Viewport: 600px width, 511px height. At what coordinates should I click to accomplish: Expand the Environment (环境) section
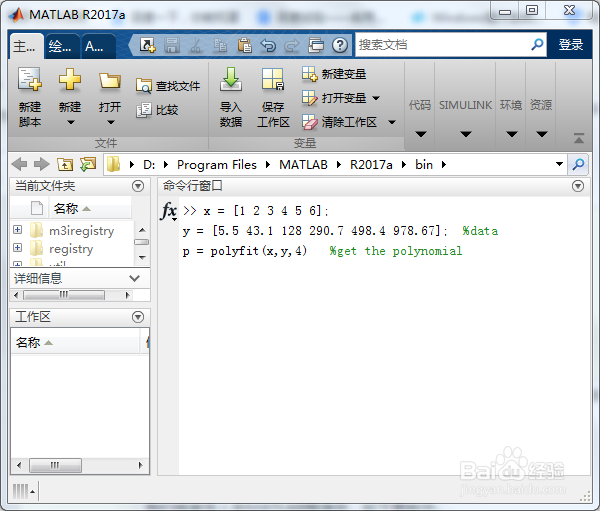click(511, 134)
